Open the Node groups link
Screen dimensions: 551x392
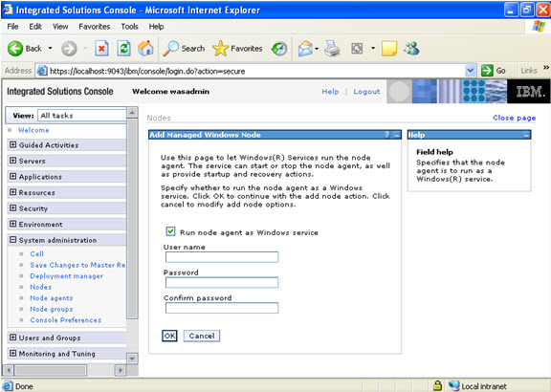(x=52, y=309)
